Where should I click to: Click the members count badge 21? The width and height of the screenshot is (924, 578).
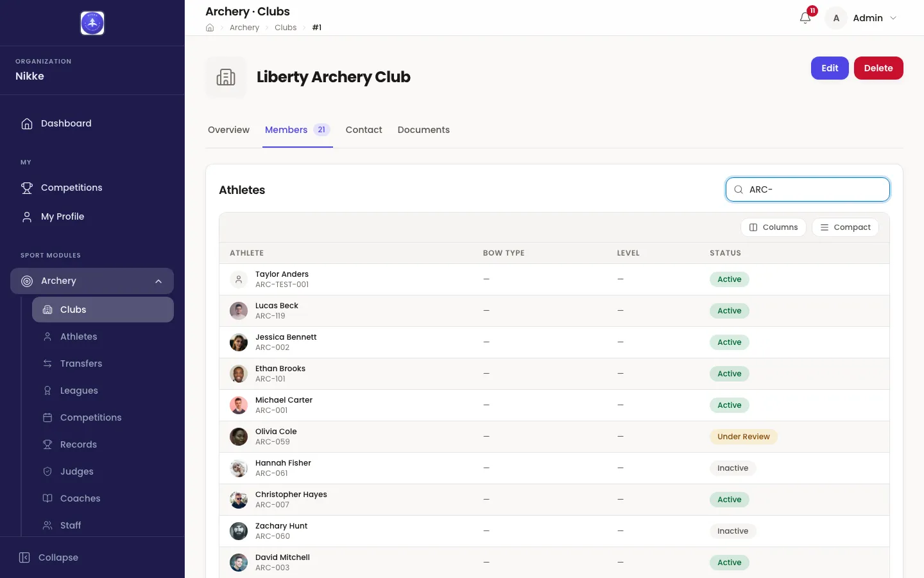321,130
